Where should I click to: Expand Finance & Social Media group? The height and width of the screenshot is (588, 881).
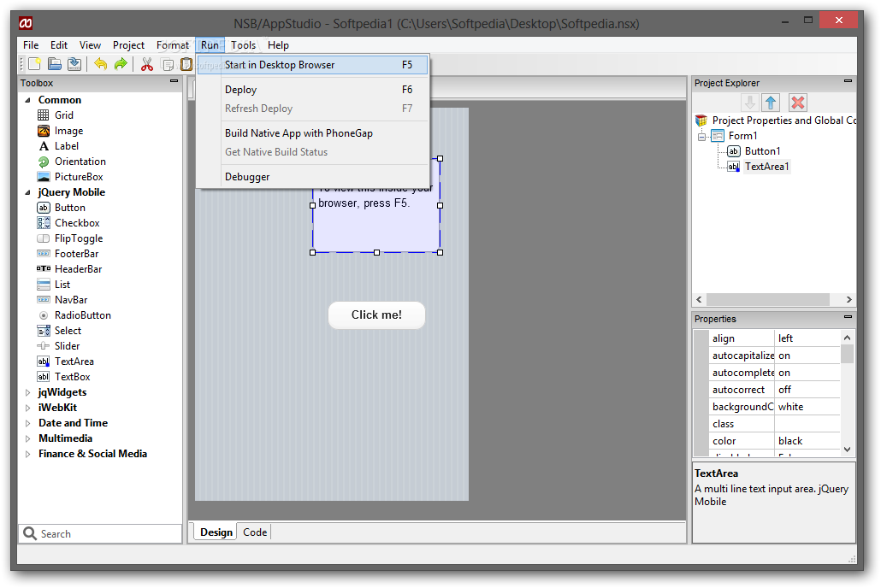pyautogui.click(x=27, y=454)
